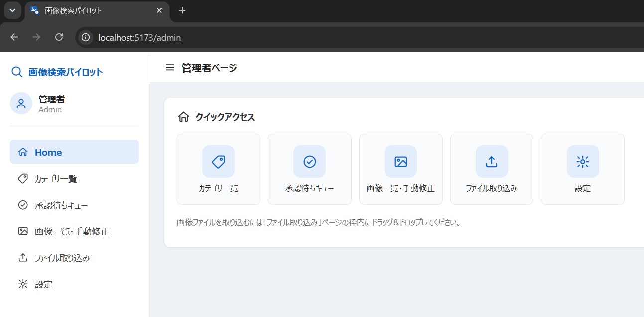The height and width of the screenshot is (317, 644).
Task: Click the tag icon next to sidebar カテゴリ一覧
Action: pos(23,178)
